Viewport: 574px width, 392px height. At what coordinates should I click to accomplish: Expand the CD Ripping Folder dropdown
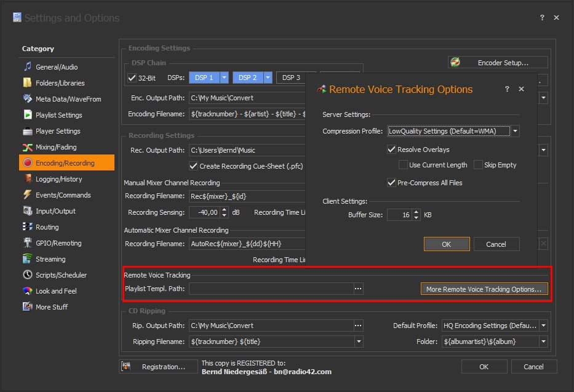(x=544, y=342)
